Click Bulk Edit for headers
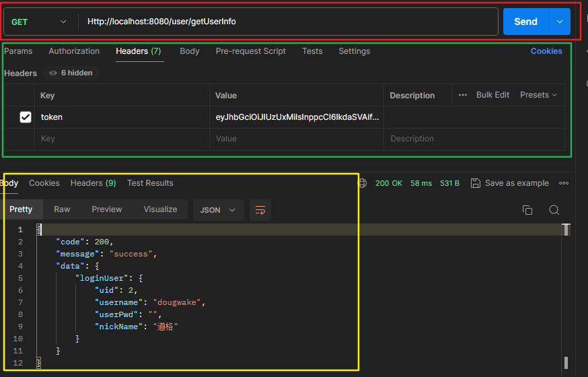 coord(492,95)
